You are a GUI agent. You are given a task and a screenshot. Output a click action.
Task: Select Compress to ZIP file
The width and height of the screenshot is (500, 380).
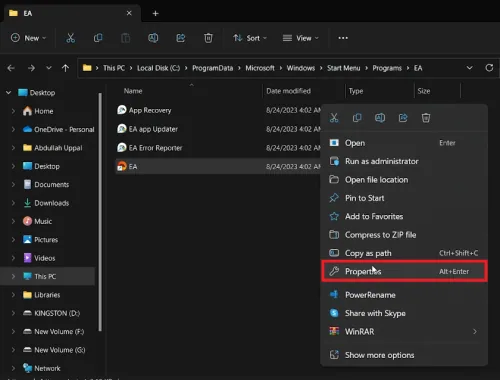point(404,235)
